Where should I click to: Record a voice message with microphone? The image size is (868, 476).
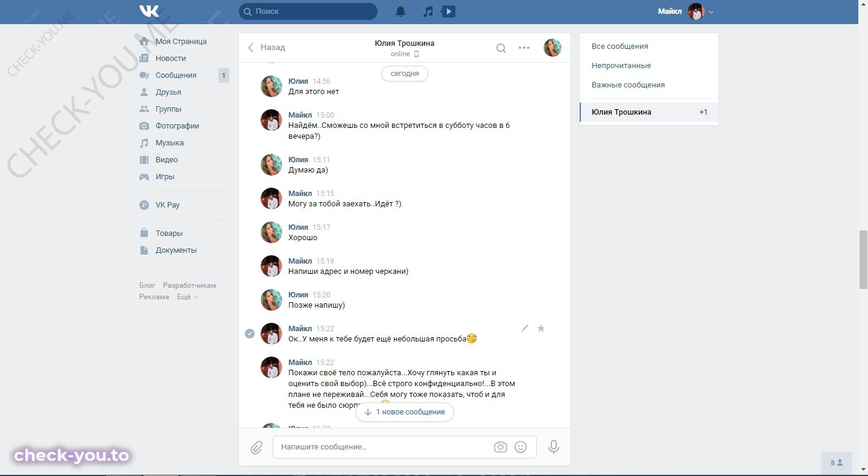(x=554, y=447)
